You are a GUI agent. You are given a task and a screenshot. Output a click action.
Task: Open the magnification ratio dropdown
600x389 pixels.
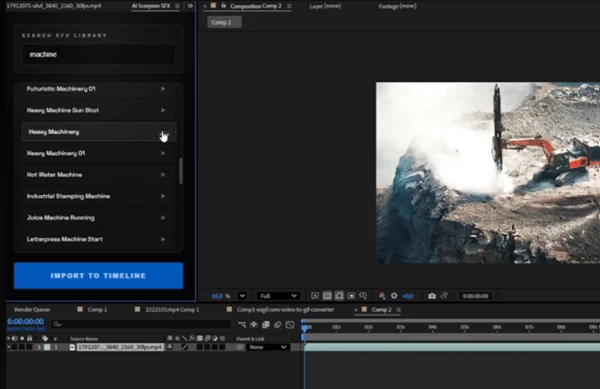(x=242, y=296)
